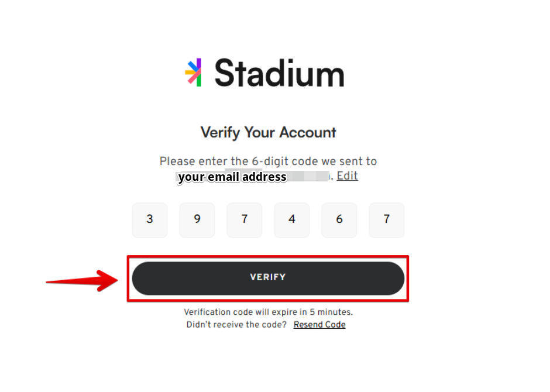550x392 pixels.
Task: Click the "Verify Your Account" heading
Action: tap(268, 132)
